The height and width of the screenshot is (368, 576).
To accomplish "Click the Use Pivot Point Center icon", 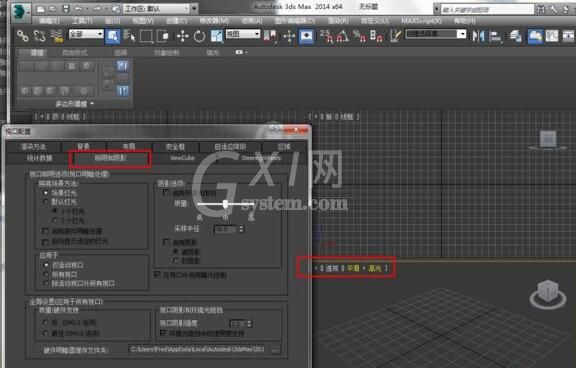I will pos(270,36).
